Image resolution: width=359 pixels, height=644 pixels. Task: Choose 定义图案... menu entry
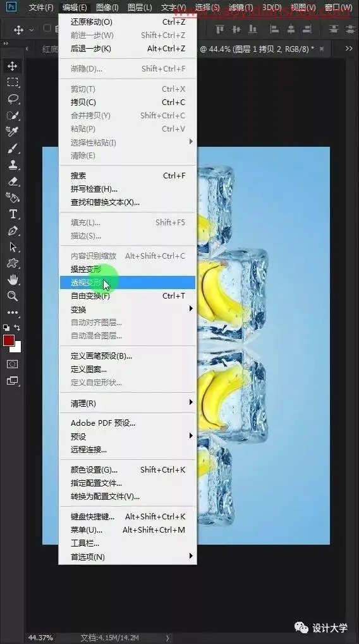tap(128, 369)
